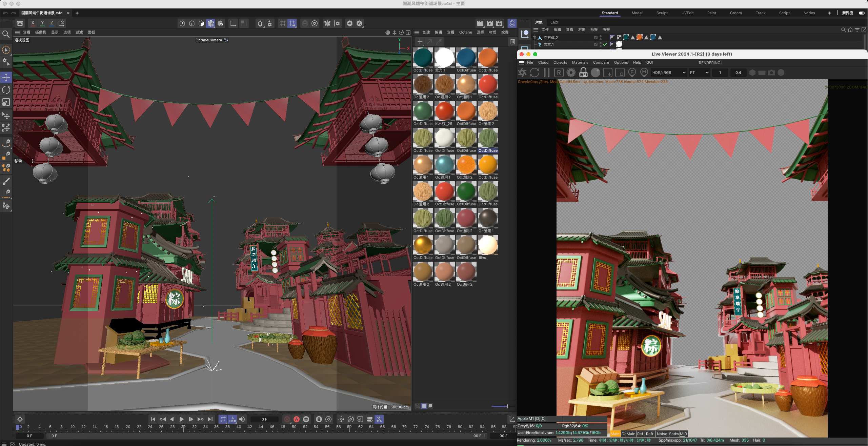Toggle the 新界面 switch at top right
Viewport: 868px width, 446px height.
pos(862,13)
